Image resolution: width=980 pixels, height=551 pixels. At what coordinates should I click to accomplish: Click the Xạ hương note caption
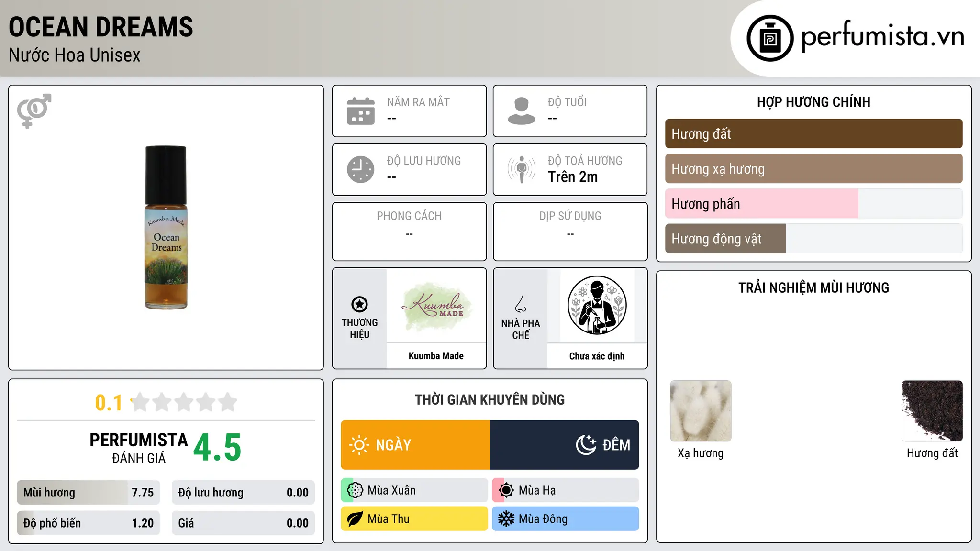click(701, 453)
